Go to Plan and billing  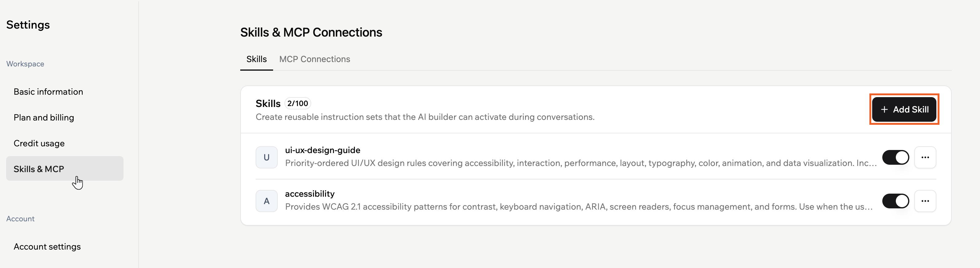tap(44, 117)
